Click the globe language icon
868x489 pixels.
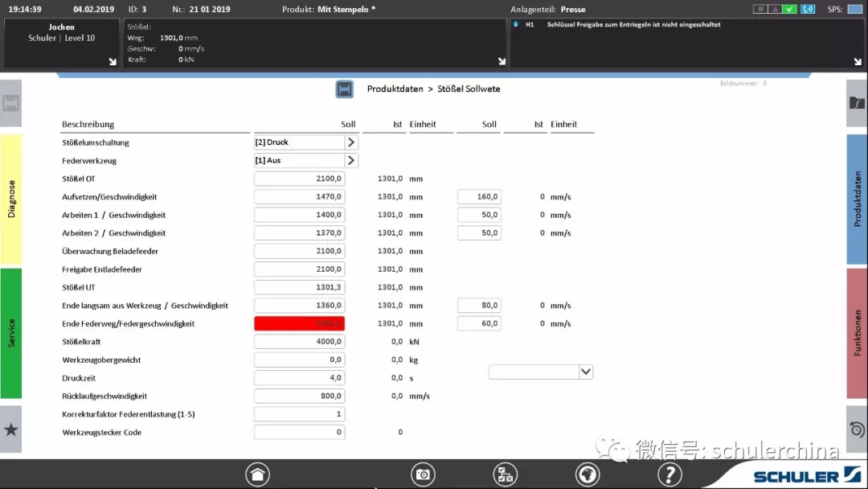[588, 475]
